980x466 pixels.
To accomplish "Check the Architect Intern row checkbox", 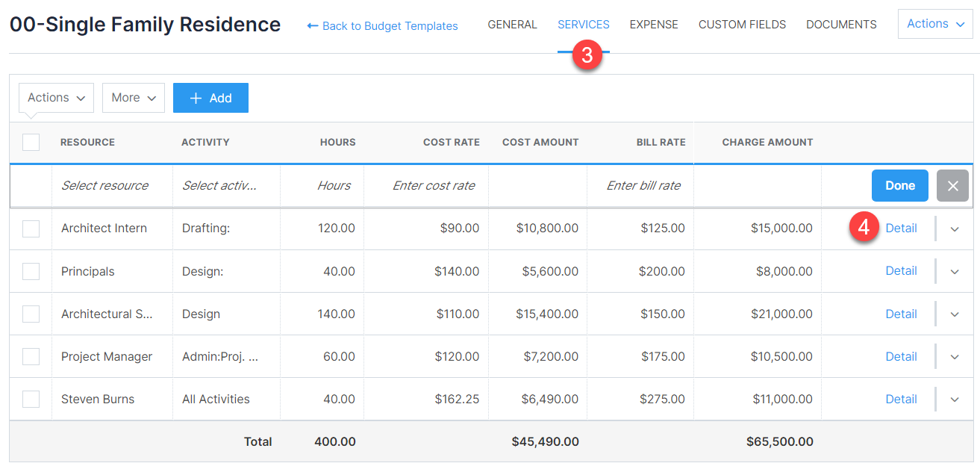I will click(x=31, y=229).
